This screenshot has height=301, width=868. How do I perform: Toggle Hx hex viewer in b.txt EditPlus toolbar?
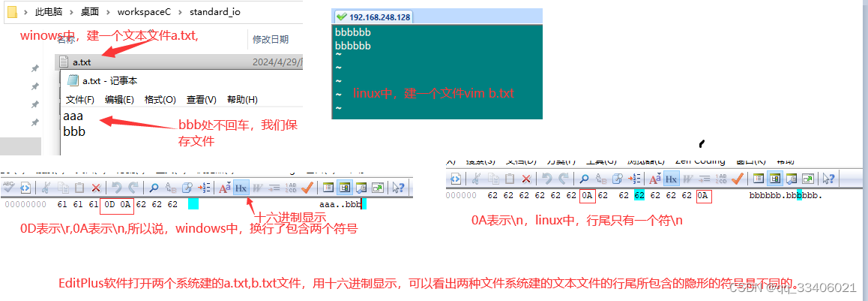(672, 179)
